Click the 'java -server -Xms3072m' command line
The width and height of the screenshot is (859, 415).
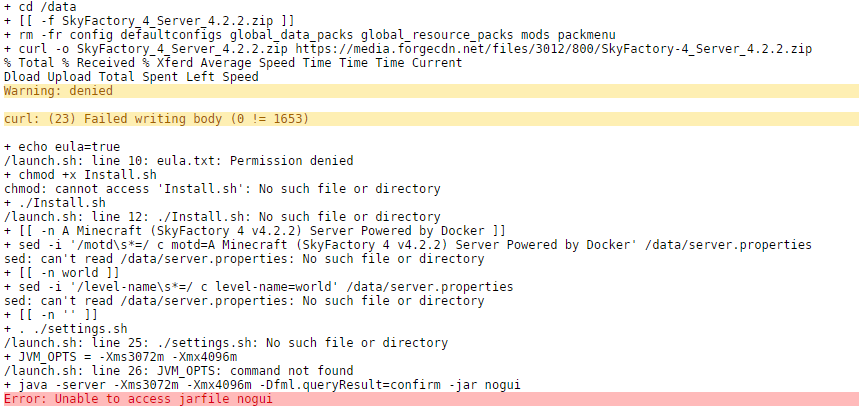point(262,384)
